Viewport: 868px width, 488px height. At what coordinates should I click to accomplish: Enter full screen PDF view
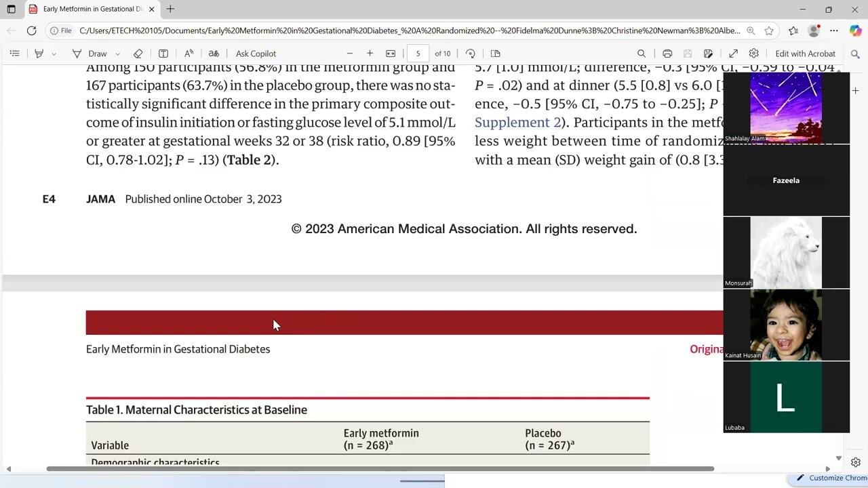(x=733, y=54)
